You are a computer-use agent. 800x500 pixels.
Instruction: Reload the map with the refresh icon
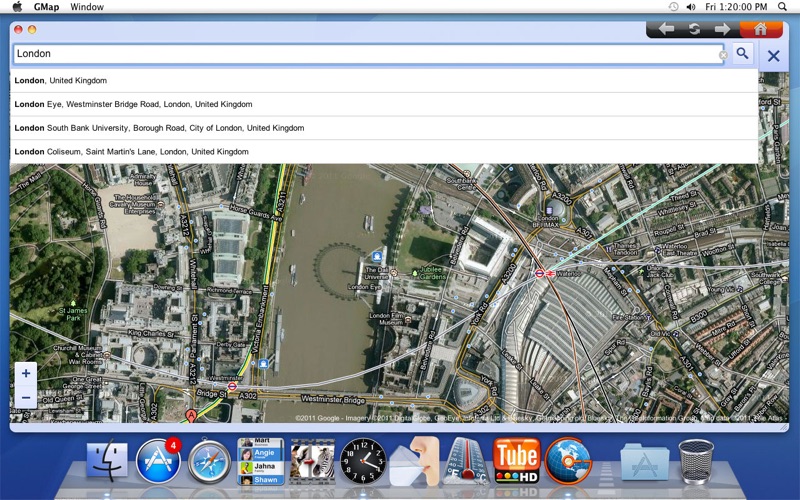coord(694,29)
